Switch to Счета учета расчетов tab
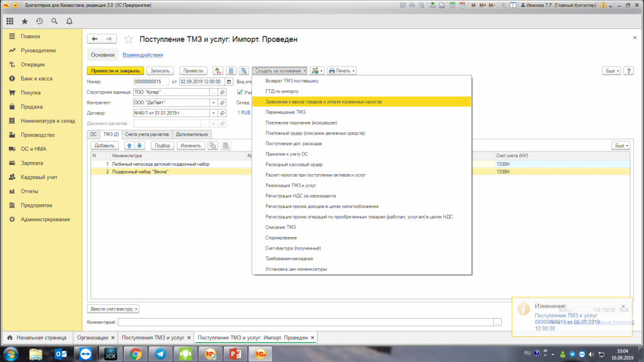This screenshot has height=362, width=644. [147, 134]
